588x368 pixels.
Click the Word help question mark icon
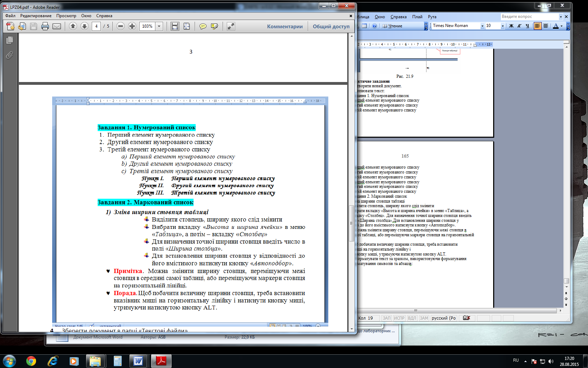(x=374, y=26)
